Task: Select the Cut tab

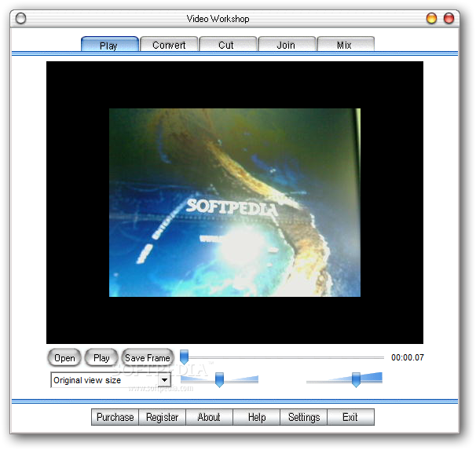Action: pos(228,44)
